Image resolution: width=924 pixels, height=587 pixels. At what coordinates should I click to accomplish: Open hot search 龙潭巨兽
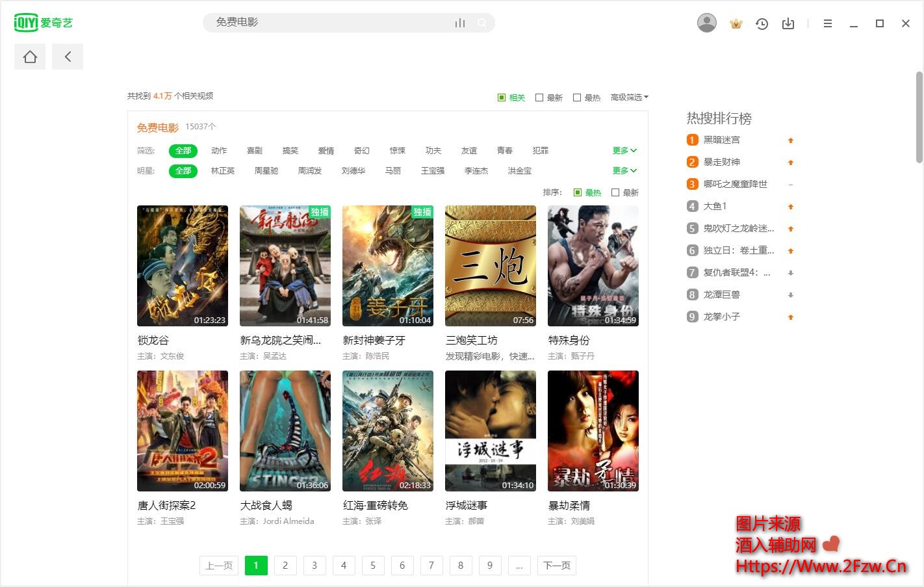722,294
